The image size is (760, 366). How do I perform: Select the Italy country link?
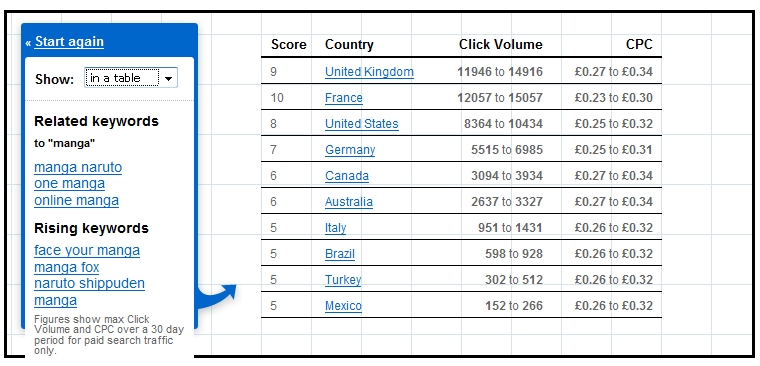pyautogui.click(x=335, y=228)
